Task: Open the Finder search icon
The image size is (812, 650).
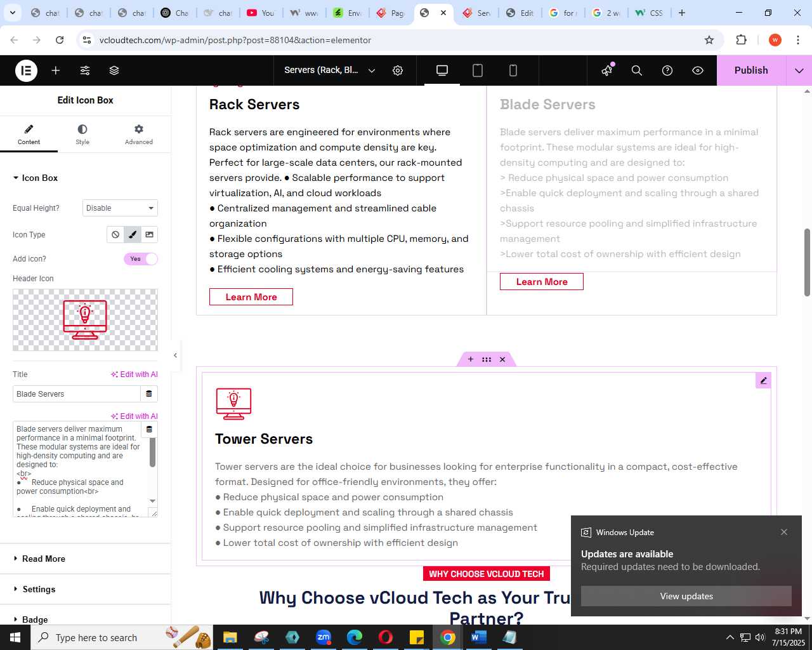Action: coord(637,70)
